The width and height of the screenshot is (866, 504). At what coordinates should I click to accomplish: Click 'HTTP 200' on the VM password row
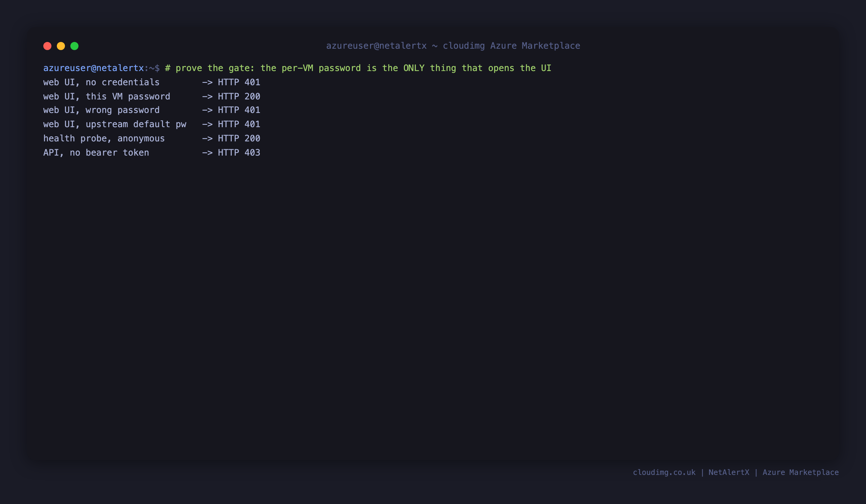click(x=239, y=96)
